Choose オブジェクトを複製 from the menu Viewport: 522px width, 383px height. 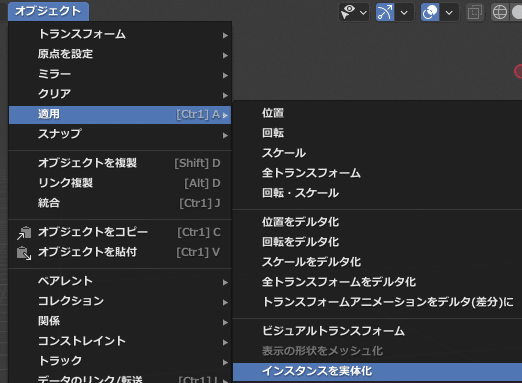(120, 163)
